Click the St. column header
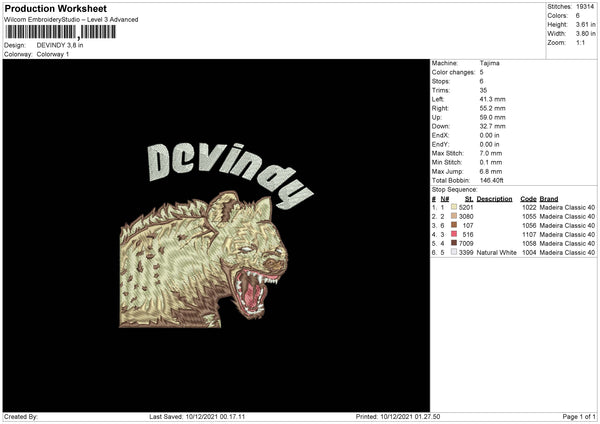Viewport: 600px width, 424px height. 468,198
